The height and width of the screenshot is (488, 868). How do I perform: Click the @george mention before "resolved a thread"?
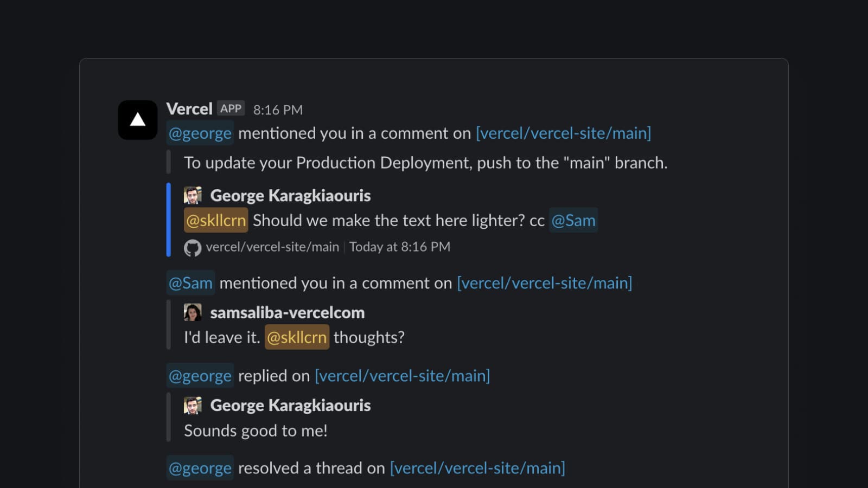pos(200,468)
